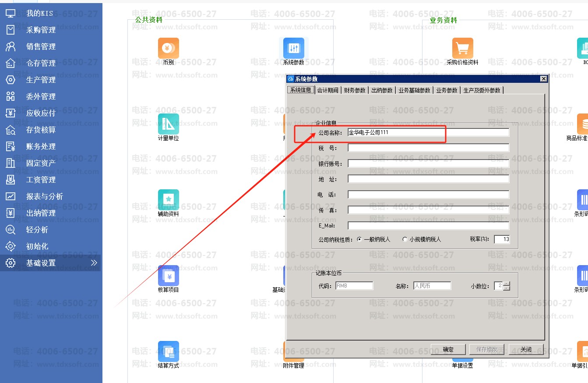This screenshot has width=588, height=383.
Task: Click the 电话 input field
Action: point(429,195)
